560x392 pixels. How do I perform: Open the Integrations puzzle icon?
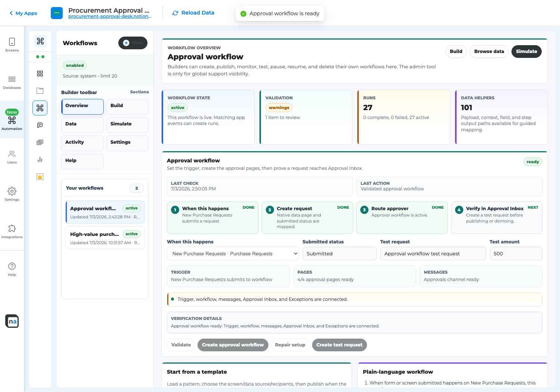(x=12, y=228)
